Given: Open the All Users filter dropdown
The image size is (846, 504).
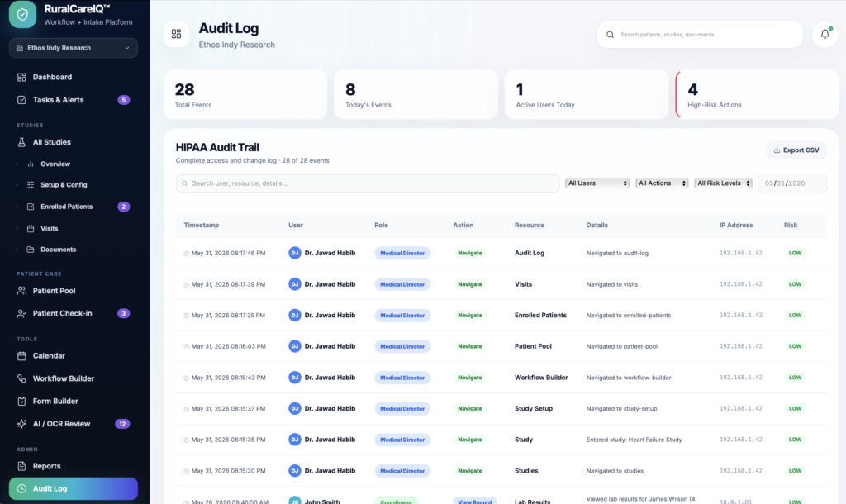Looking at the screenshot, I should coord(597,183).
